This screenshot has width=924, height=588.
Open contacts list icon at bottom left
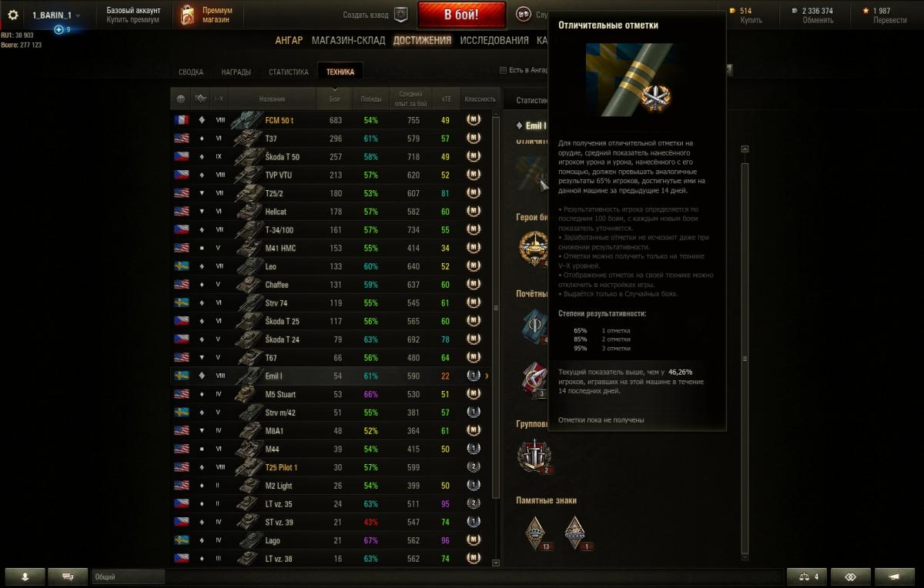[25, 576]
